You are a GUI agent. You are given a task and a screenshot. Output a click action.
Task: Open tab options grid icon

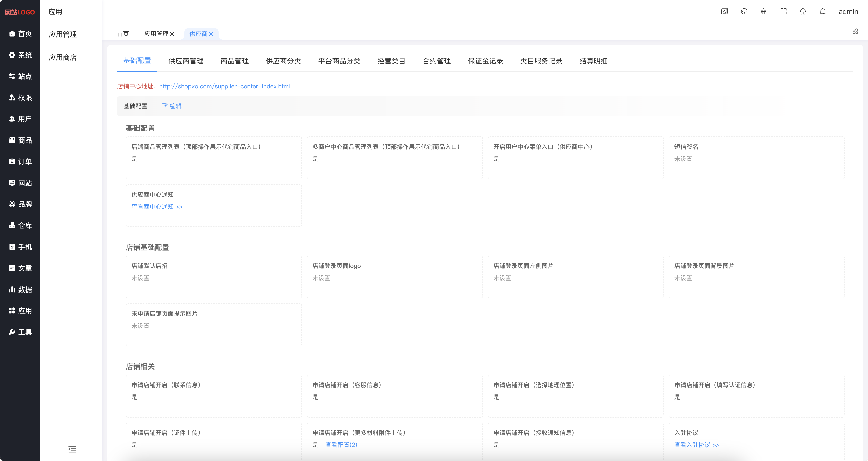point(855,31)
